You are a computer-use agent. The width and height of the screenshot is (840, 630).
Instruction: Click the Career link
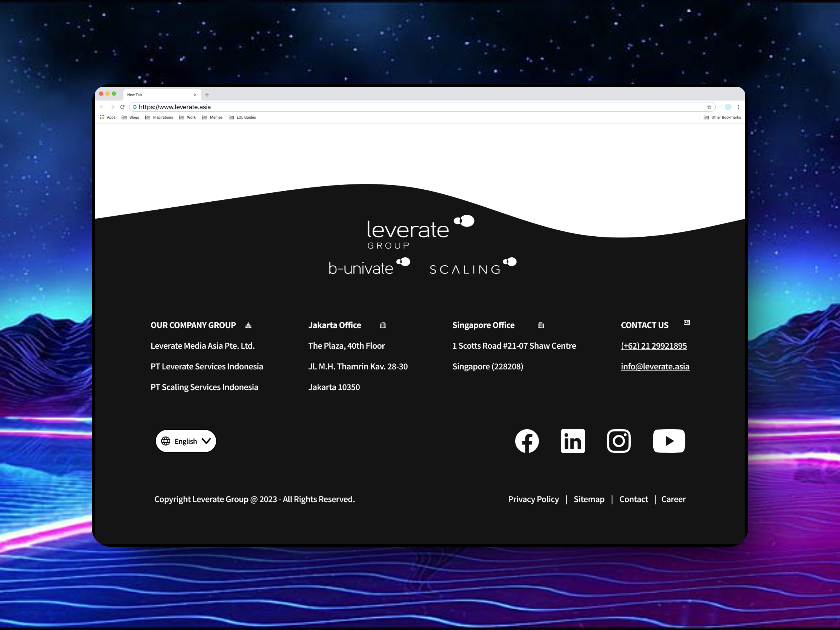coord(674,499)
